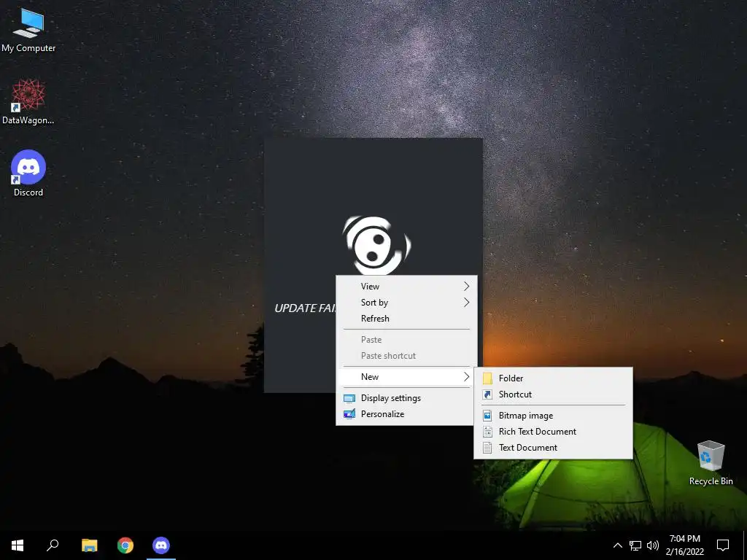Create a new Text Document
The image size is (747, 560).
coord(553,448)
